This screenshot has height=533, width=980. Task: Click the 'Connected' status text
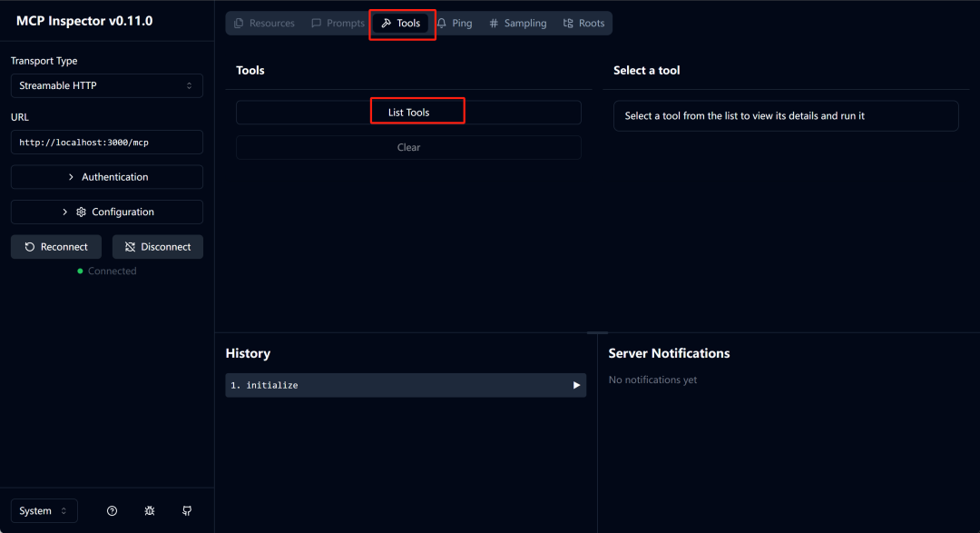click(x=112, y=271)
